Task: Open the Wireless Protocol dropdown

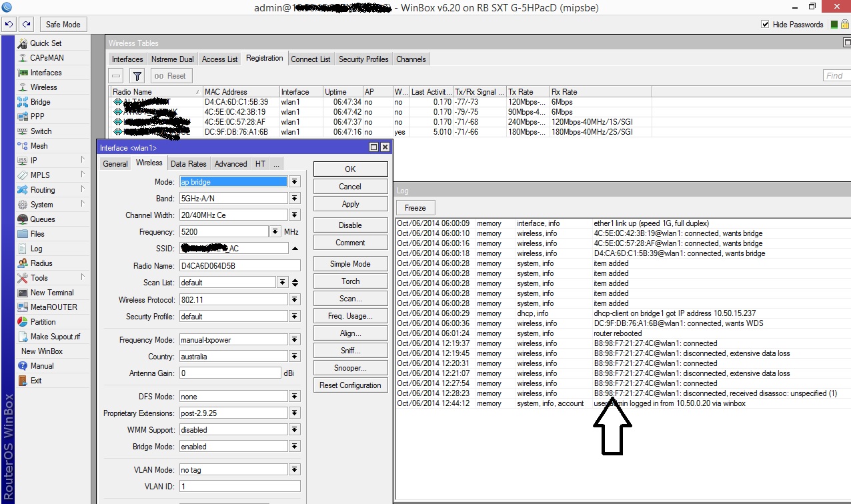Action: coord(295,300)
